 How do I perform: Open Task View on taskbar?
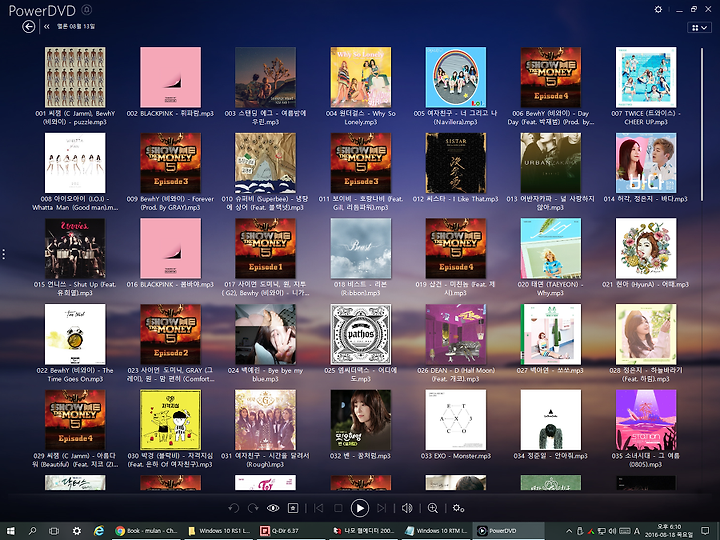pyautogui.click(x=54, y=531)
